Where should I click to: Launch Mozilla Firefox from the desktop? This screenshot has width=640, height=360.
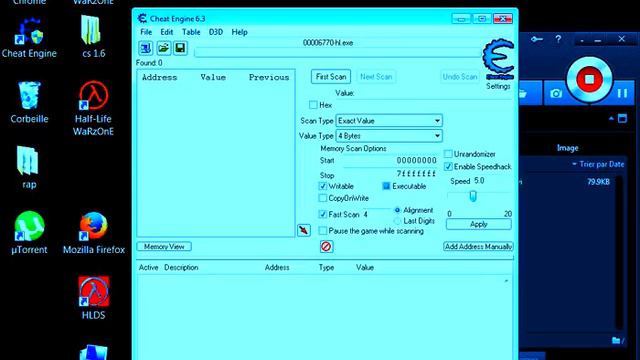(93, 233)
